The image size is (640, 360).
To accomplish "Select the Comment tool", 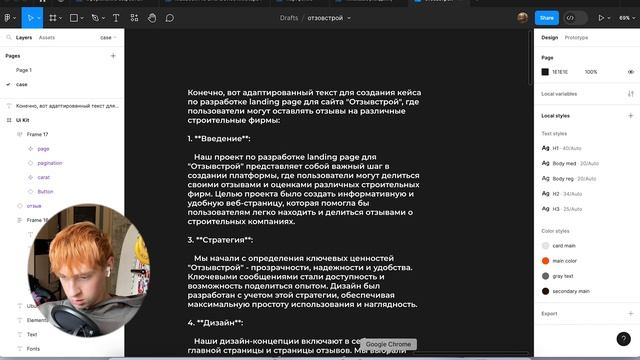I will (170, 18).
